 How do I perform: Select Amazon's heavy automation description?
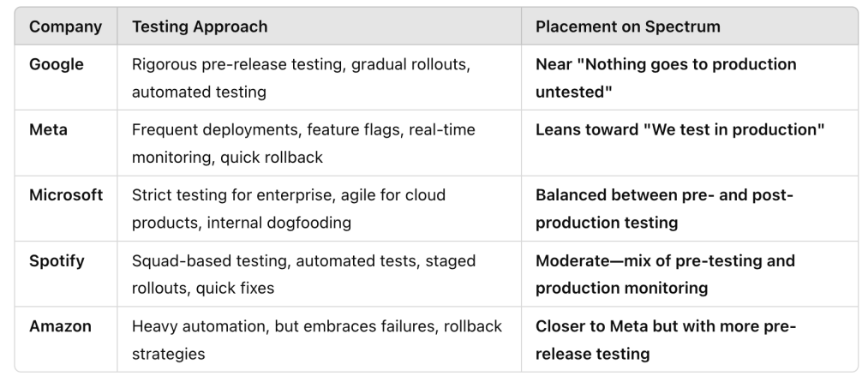(x=317, y=339)
